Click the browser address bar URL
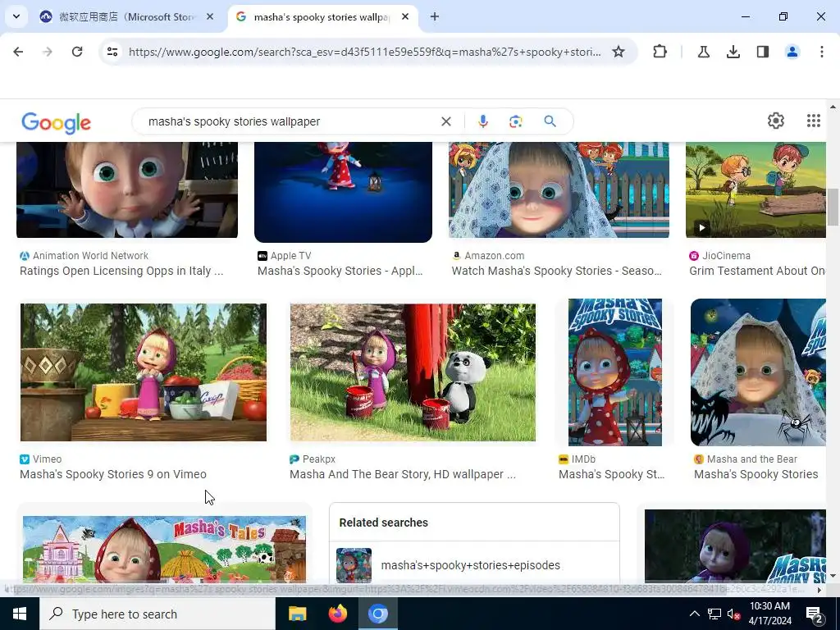The image size is (840, 630). pyautogui.click(x=365, y=52)
